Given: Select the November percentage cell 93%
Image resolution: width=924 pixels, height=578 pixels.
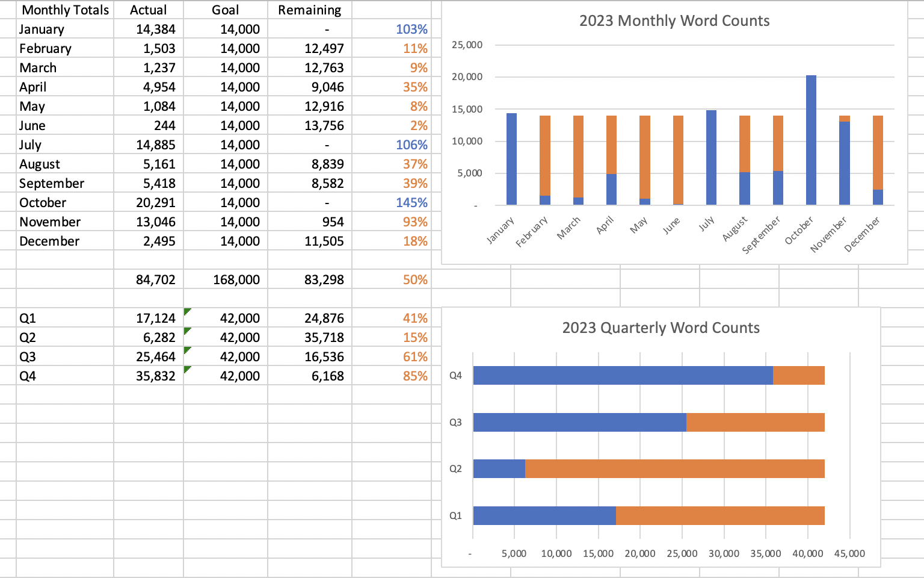Looking at the screenshot, I should click(392, 222).
